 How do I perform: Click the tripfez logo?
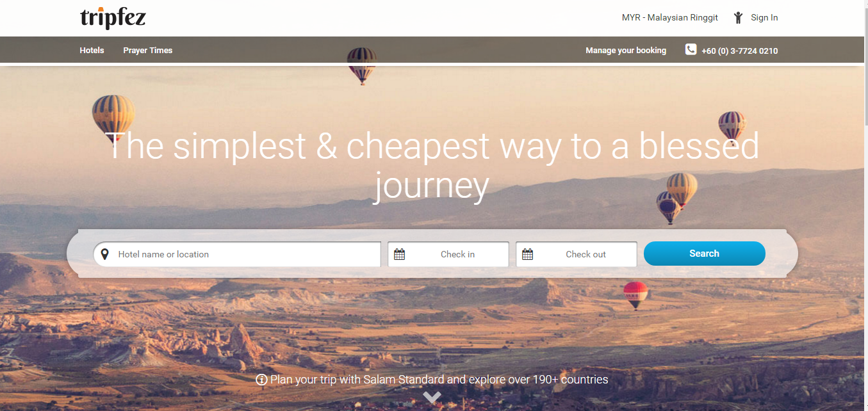(113, 17)
